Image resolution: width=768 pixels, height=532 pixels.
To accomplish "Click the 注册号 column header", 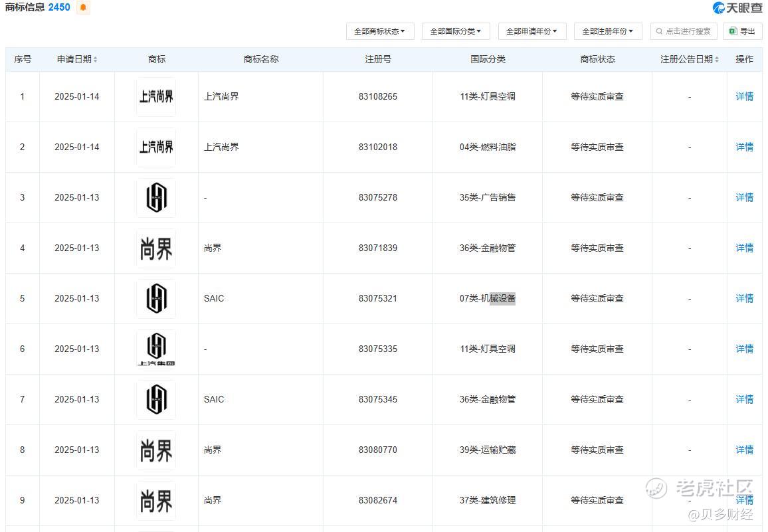I will tap(378, 59).
